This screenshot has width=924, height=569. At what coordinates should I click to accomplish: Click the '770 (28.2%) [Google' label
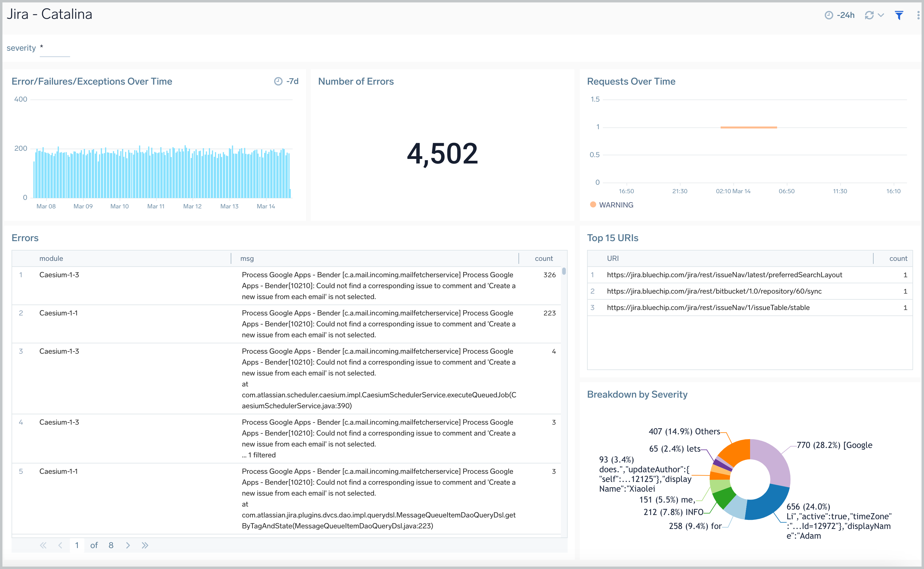point(834,445)
